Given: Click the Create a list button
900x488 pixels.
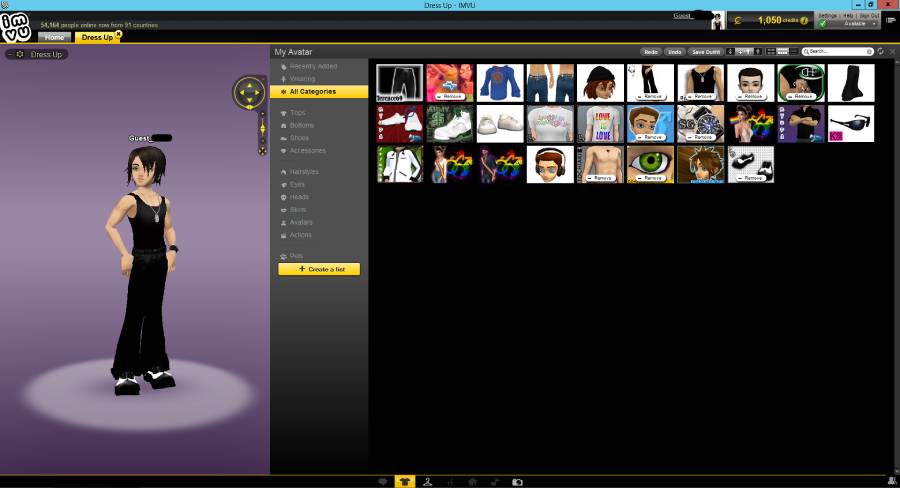Looking at the screenshot, I should click(319, 269).
